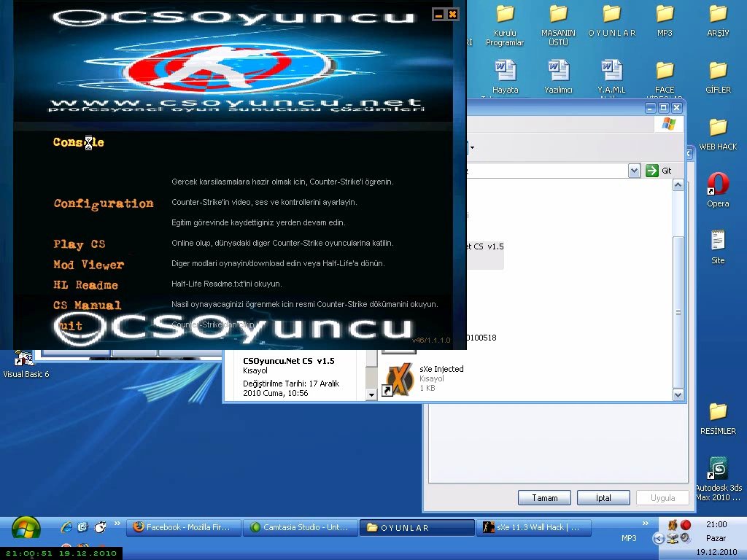Expand the Explorer toolbar dropdown arrow

click(x=472, y=147)
